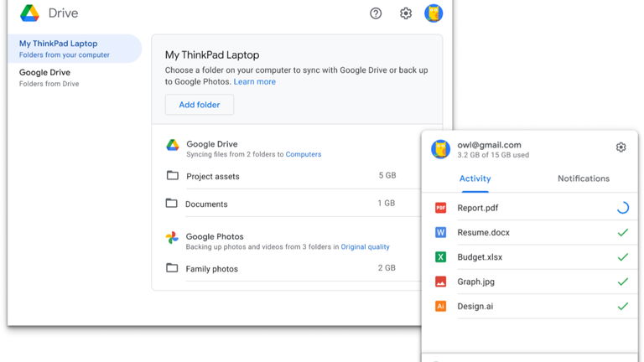Click the image icon beside Graph.jpg
This screenshot has height=362, width=644.
(x=440, y=282)
